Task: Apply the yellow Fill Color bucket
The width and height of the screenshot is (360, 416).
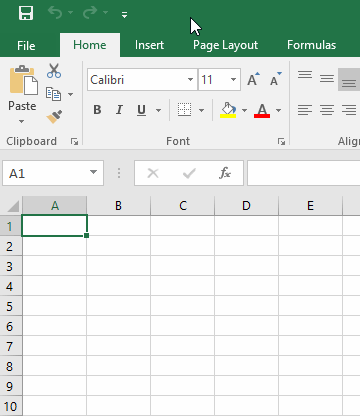Action: point(228,110)
